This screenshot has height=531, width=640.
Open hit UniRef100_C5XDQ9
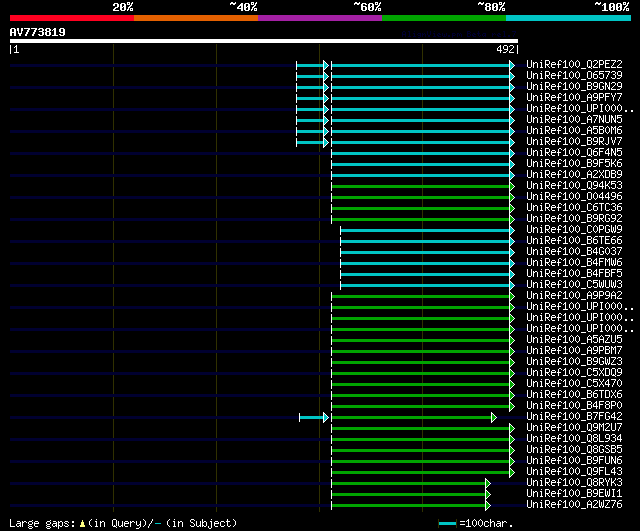[574, 373]
